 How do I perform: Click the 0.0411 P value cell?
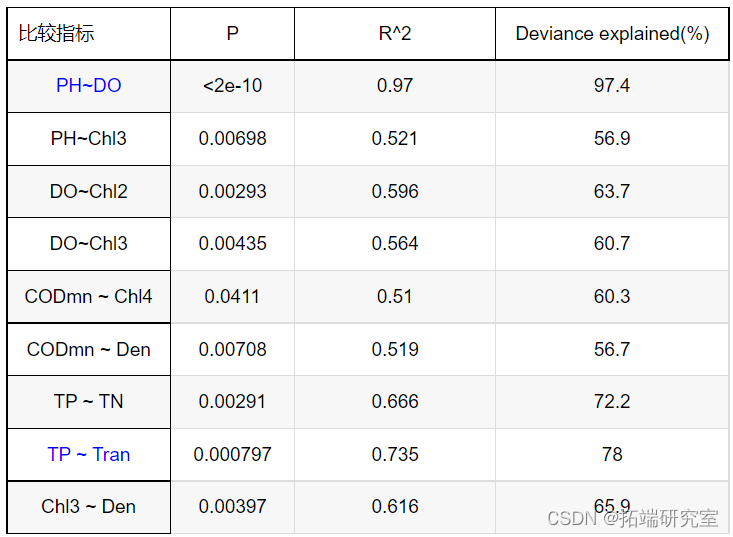[x=232, y=296]
